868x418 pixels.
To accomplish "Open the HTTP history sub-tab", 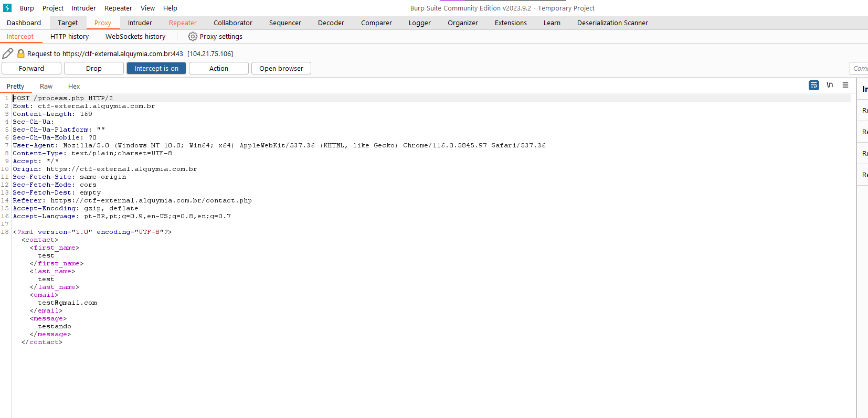I will click(x=69, y=36).
